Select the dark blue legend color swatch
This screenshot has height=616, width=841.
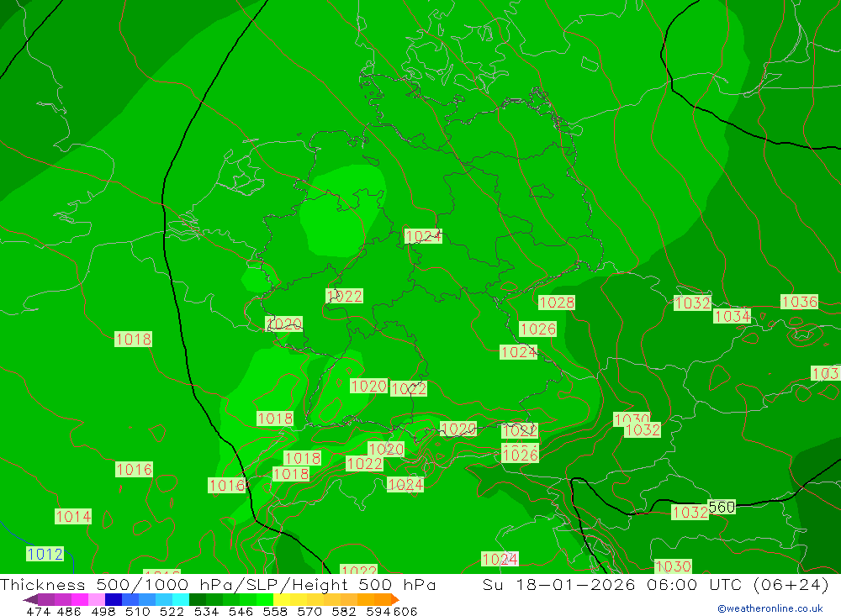pyautogui.click(x=114, y=599)
